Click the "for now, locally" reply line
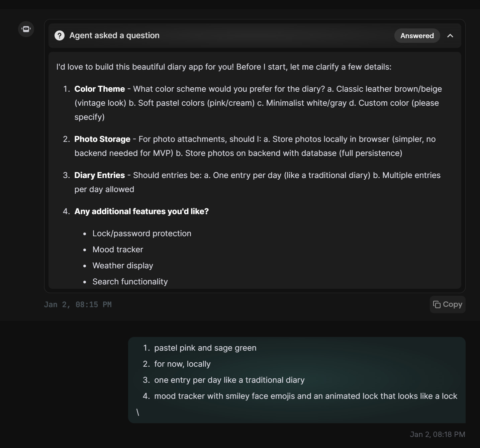 tap(182, 364)
